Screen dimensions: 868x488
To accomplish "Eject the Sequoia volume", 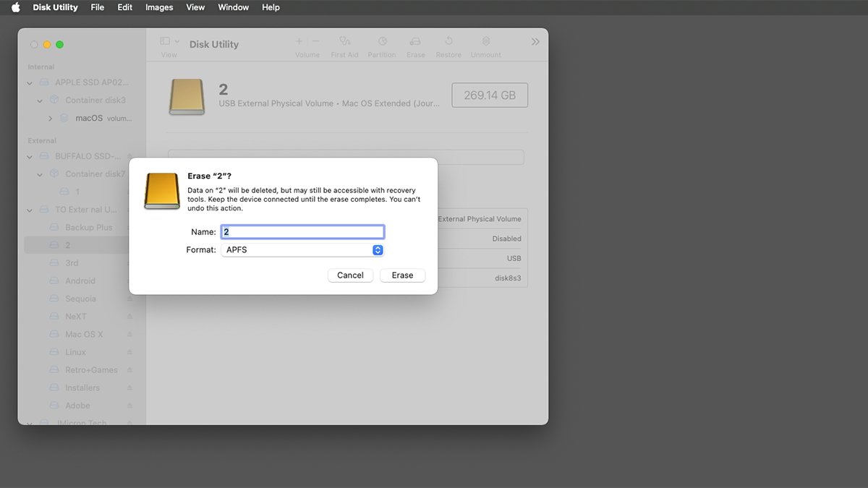I will click(130, 299).
